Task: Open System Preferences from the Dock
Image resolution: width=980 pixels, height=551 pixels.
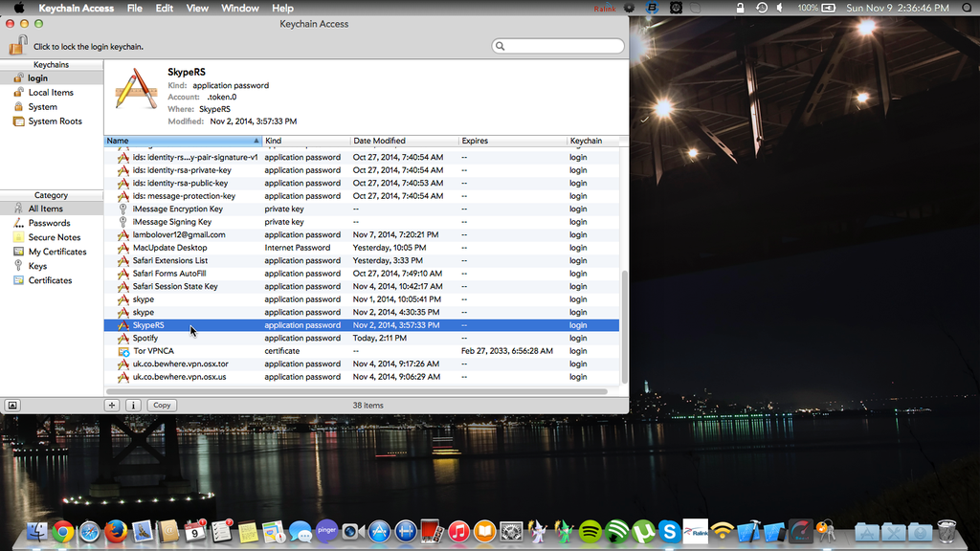Action: [x=511, y=532]
